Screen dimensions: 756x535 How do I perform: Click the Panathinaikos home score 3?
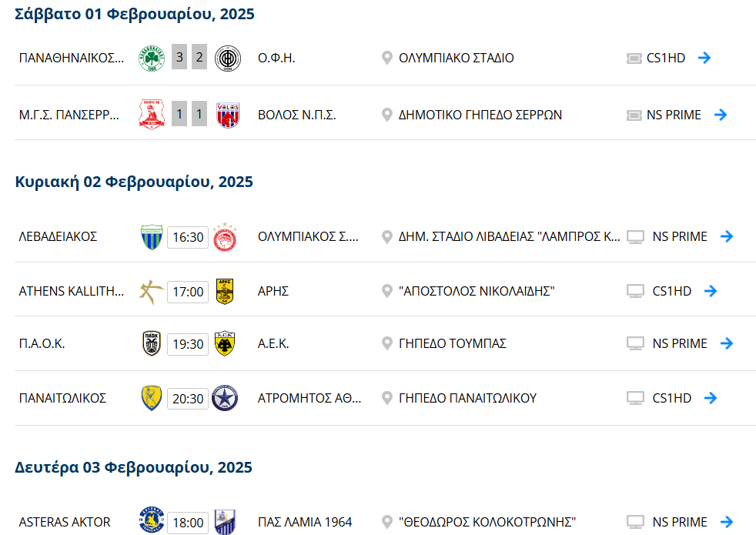point(179,57)
